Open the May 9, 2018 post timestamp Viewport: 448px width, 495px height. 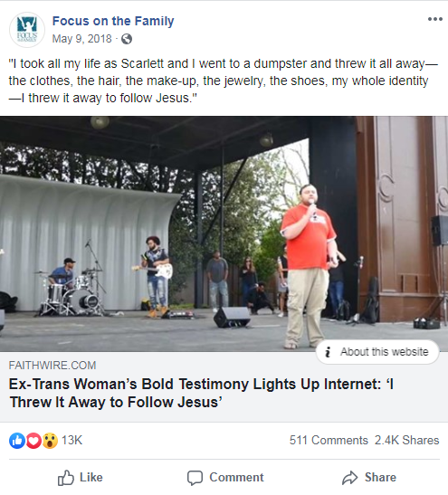point(81,39)
